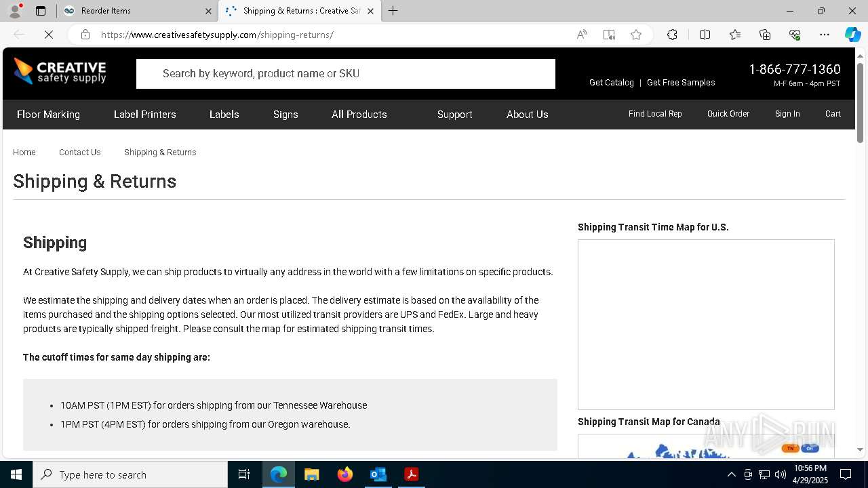Click the Shipping & Returns breadcrumb
Viewport: 868px width, 488px height.
coord(160,152)
